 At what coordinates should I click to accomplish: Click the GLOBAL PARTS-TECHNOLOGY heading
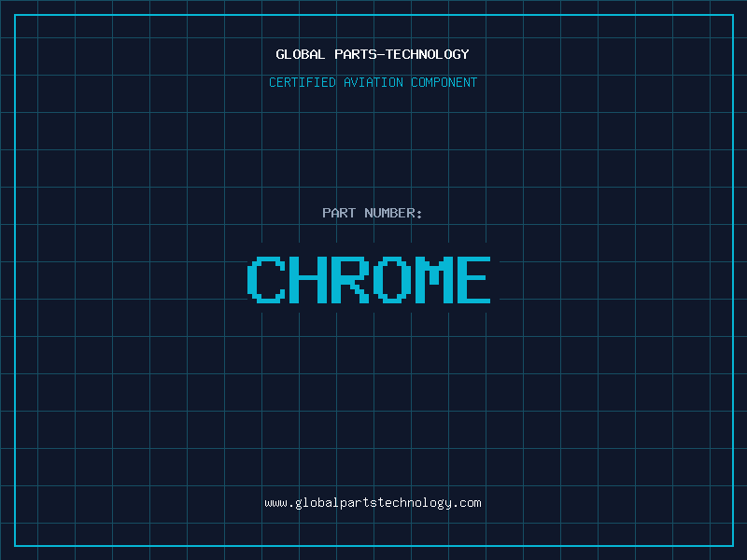click(x=373, y=54)
